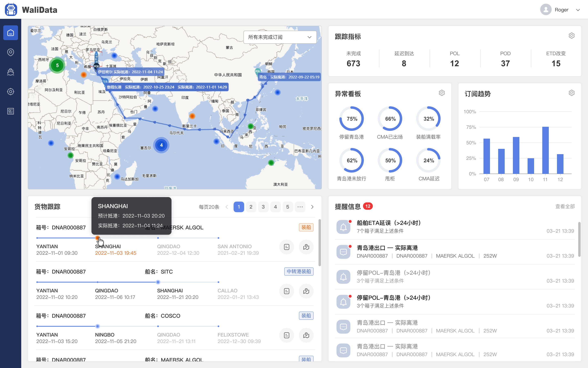Click the WaliData robot logo
Viewport: 588px width, 368px height.
click(11, 9)
